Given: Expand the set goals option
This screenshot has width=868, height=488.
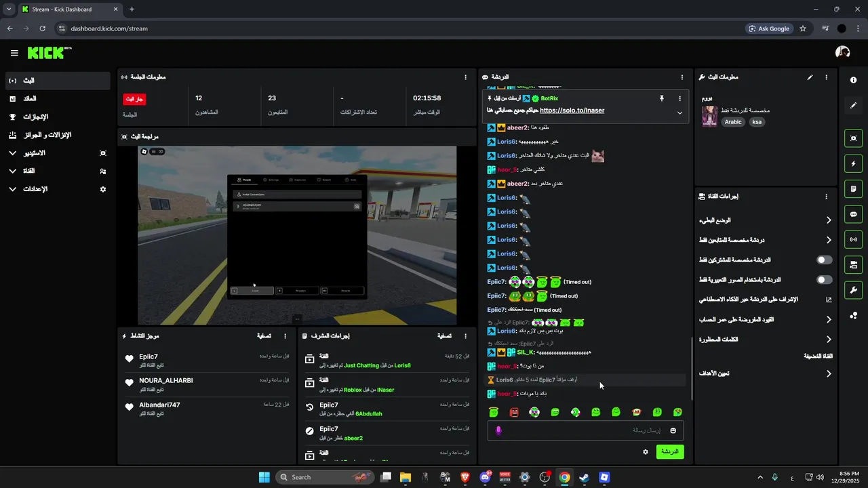Looking at the screenshot, I should [x=766, y=373].
